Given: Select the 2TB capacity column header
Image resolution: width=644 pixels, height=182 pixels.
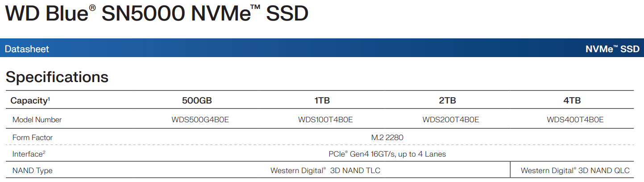Looking at the screenshot, I should tap(448, 100).
